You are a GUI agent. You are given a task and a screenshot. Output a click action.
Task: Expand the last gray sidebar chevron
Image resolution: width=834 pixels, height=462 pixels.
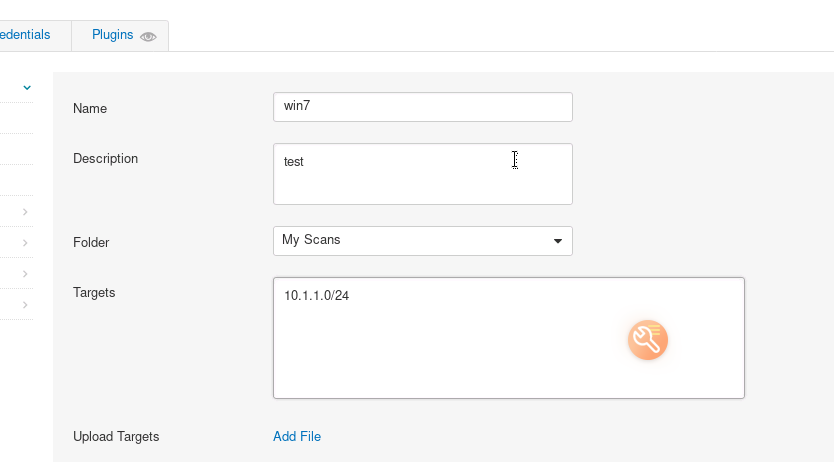24,304
